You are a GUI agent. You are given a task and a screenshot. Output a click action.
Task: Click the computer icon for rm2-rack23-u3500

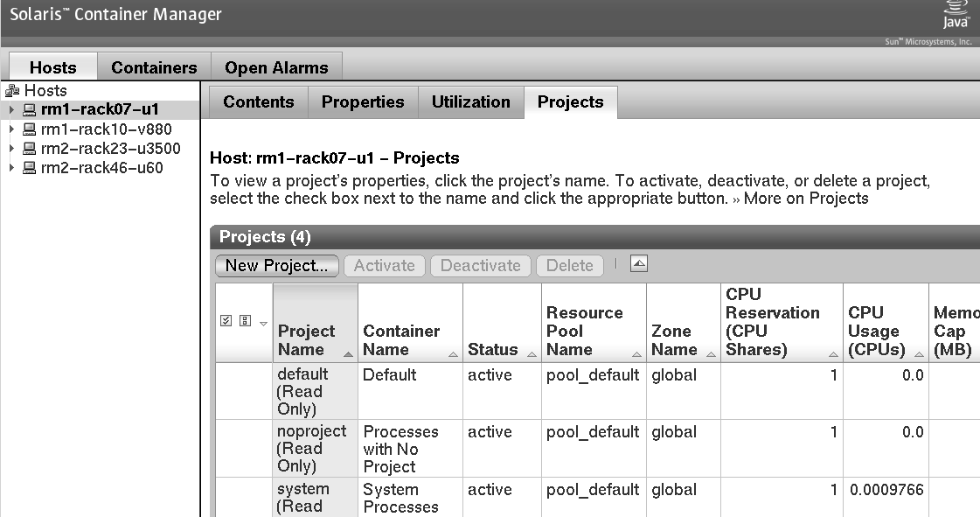coord(30,149)
